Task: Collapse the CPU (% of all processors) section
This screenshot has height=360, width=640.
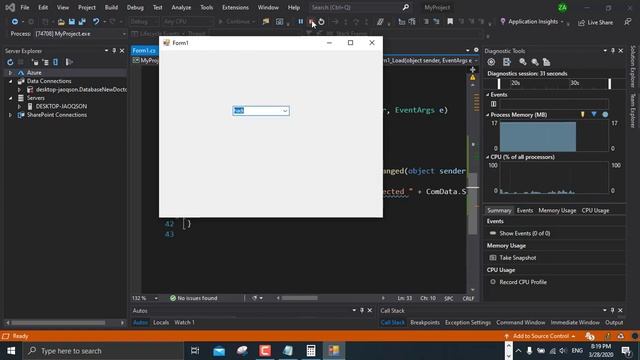Action: (x=487, y=157)
